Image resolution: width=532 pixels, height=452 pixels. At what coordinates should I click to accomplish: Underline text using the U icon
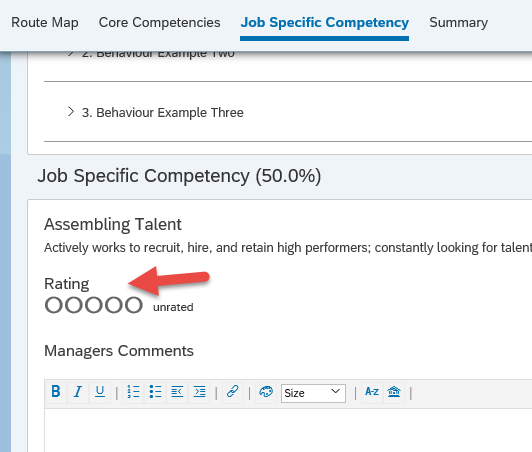click(x=100, y=392)
